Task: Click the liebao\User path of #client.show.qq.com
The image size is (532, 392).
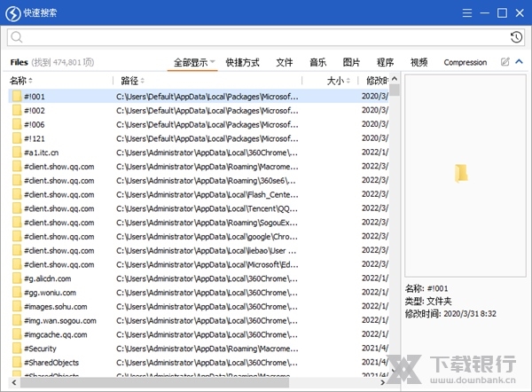Action: pyautogui.click(x=207, y=250)
